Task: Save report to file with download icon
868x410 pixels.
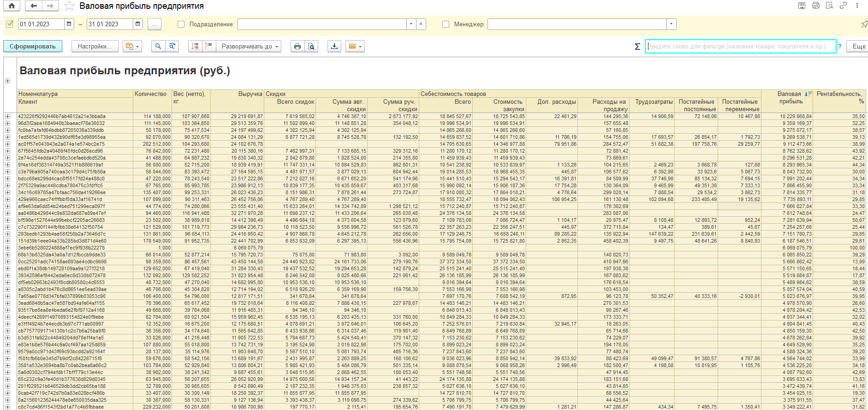Action: coord(334,46)
